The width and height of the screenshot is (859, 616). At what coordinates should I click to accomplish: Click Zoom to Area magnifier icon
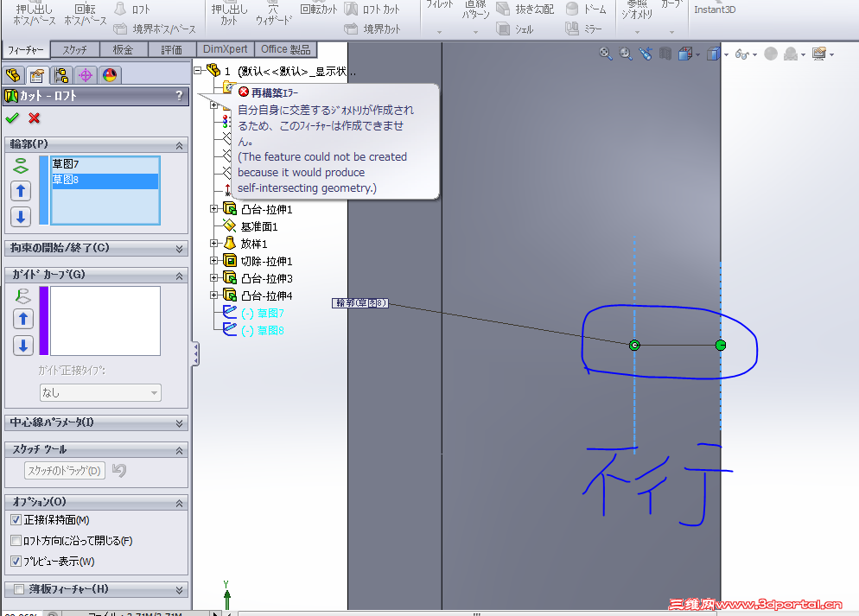coord(625,54)
